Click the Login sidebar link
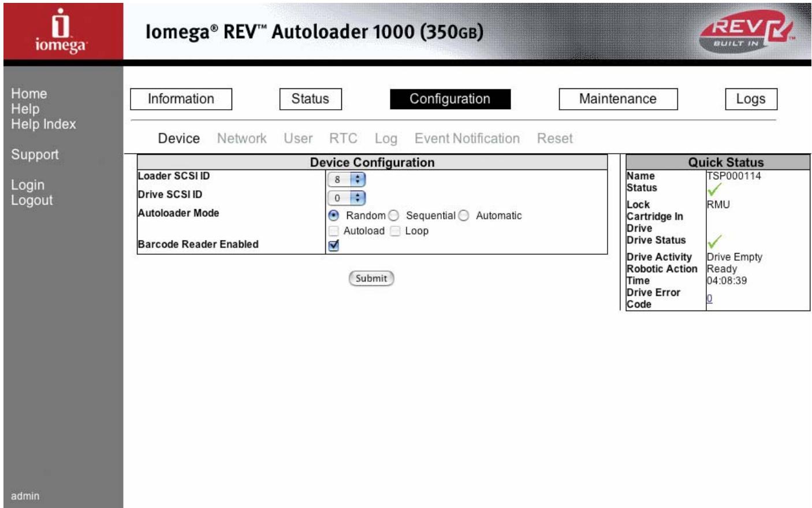 click(x=28, y=186)
